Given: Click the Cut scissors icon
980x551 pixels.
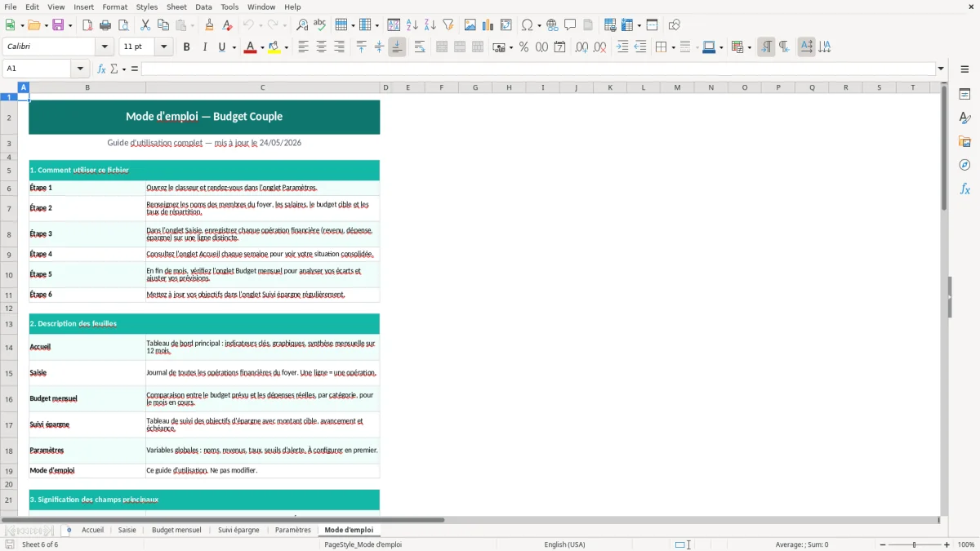Looking at the screenshot, I should coord(145,25).
